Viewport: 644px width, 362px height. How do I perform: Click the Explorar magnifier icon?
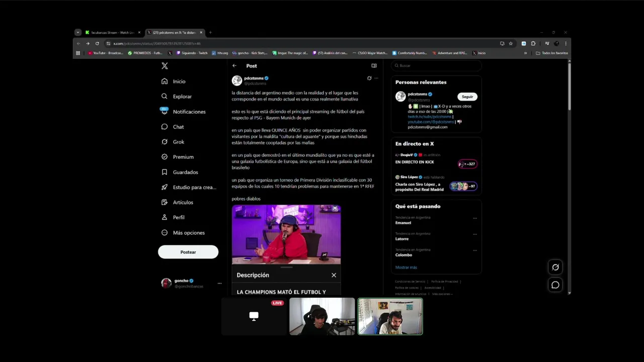coord(165,97)
